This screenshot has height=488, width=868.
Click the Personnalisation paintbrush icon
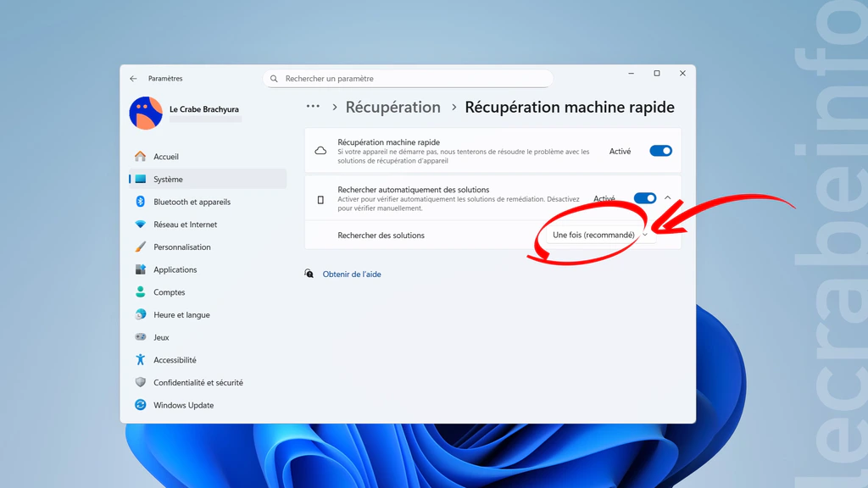pos(141,247)
